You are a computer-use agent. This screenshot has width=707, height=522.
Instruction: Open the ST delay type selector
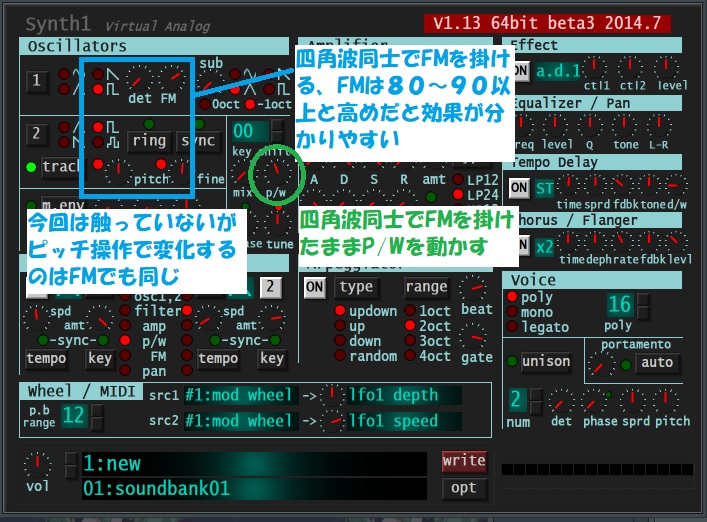545,188
